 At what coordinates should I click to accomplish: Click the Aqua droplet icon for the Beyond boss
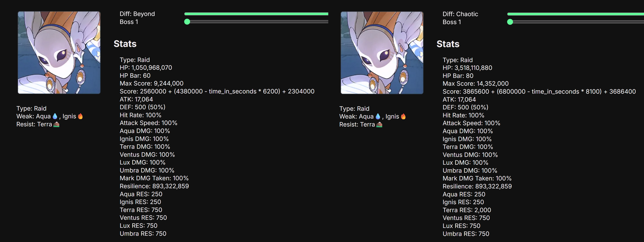(55, 116)
